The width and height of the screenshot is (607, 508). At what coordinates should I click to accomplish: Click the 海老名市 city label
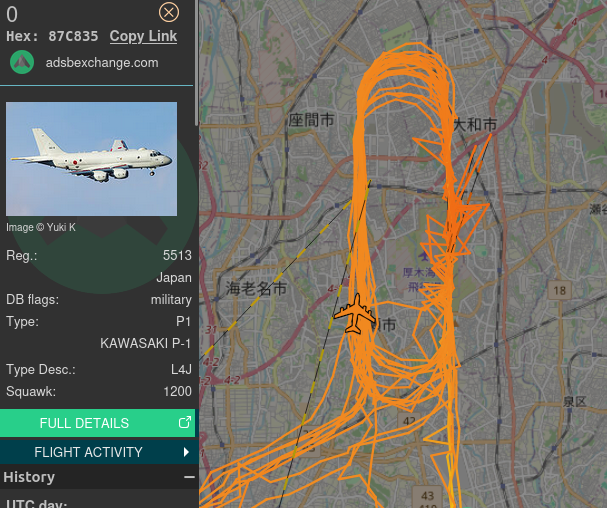click(x=256, y=288)
